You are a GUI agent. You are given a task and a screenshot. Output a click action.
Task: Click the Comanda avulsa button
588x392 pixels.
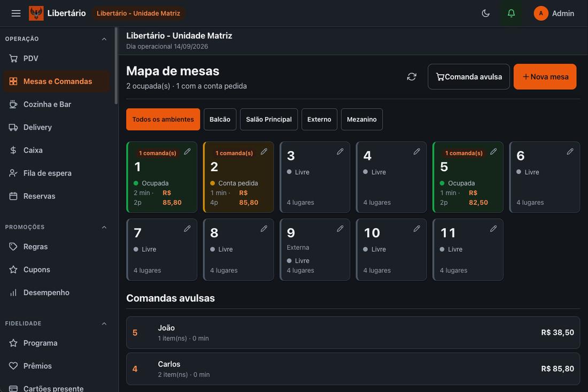pos(469,77)
